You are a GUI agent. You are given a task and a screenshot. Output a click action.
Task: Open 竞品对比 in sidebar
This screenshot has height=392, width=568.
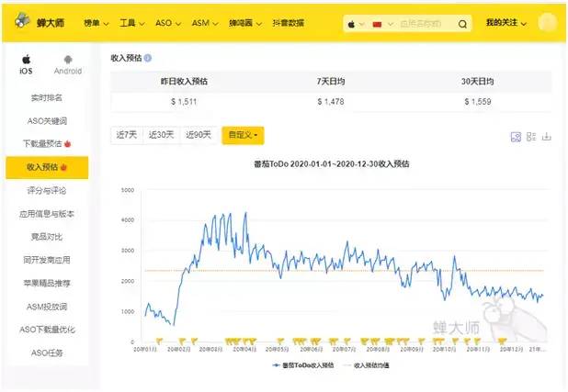[47, 237]
